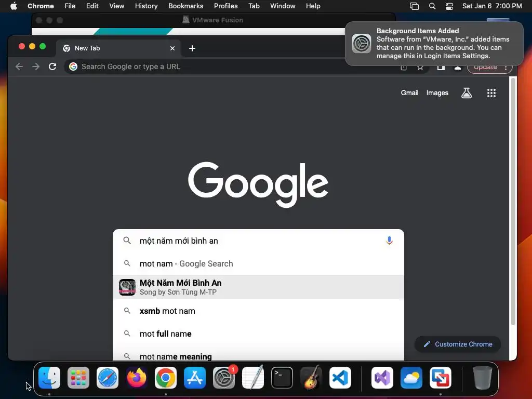The width and height of the screenshot is (532, 399).
Task: Select 'xsmb mot nam' suggestion
Action: tap(258, 311)
